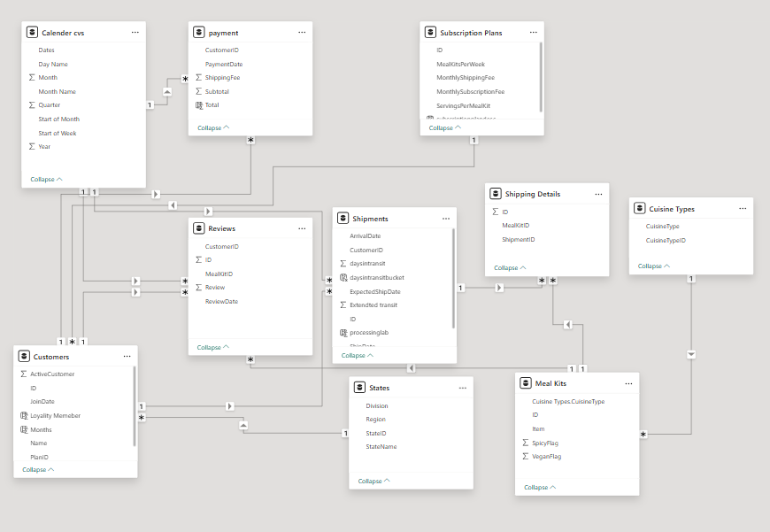Image resolution: width=770 pixels, height=532 pixels.
Task: Select the VeganFlag field in Meal Kits
Action: pyautogui.click(x=546, y=457)
